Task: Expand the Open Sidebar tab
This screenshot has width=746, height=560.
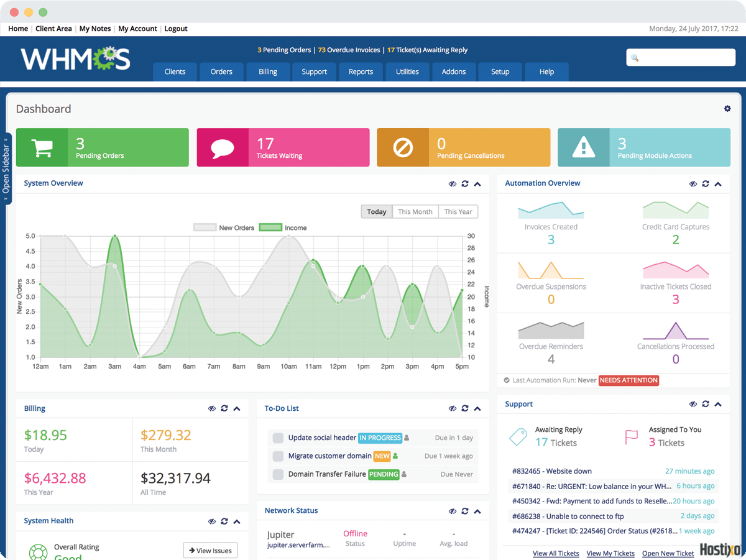Action: [6, 168]
